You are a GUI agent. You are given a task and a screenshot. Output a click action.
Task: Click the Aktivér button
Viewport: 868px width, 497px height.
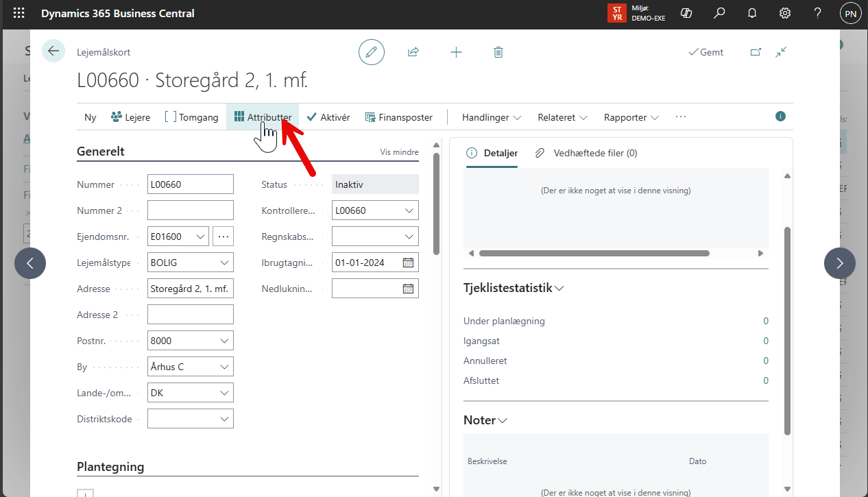click(328, 117)
